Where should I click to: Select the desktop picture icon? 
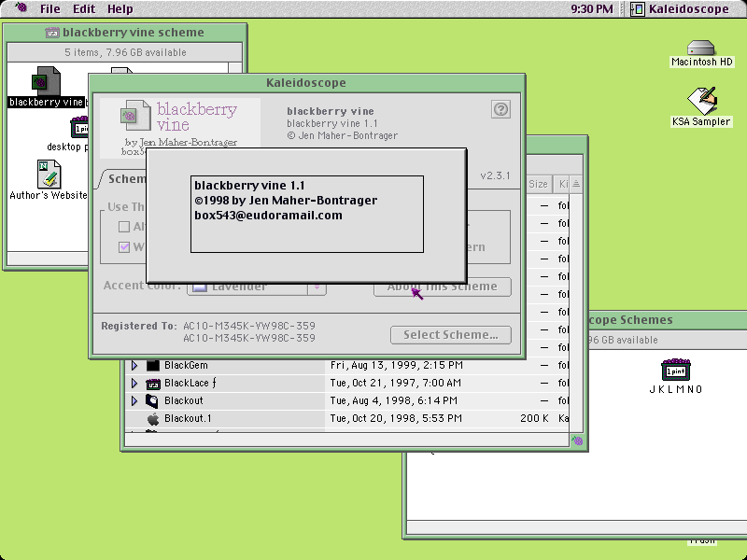[x=79, y=127]
